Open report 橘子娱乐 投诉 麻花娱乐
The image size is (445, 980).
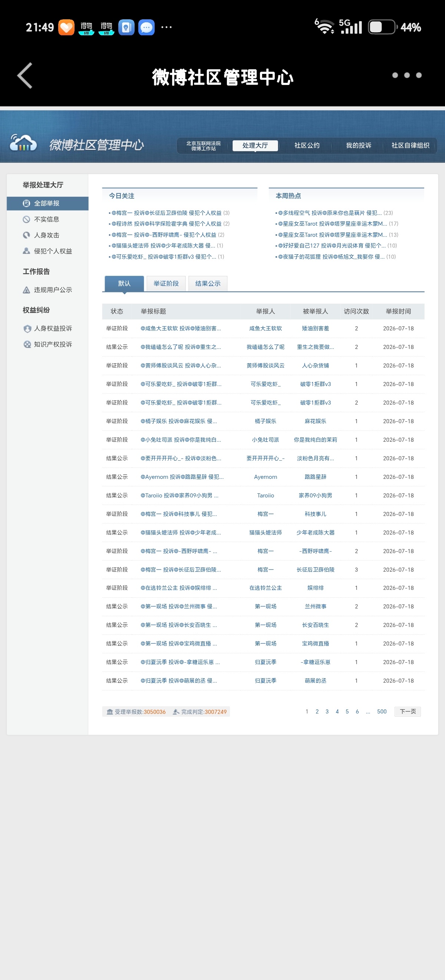click(x=179, y=422)
